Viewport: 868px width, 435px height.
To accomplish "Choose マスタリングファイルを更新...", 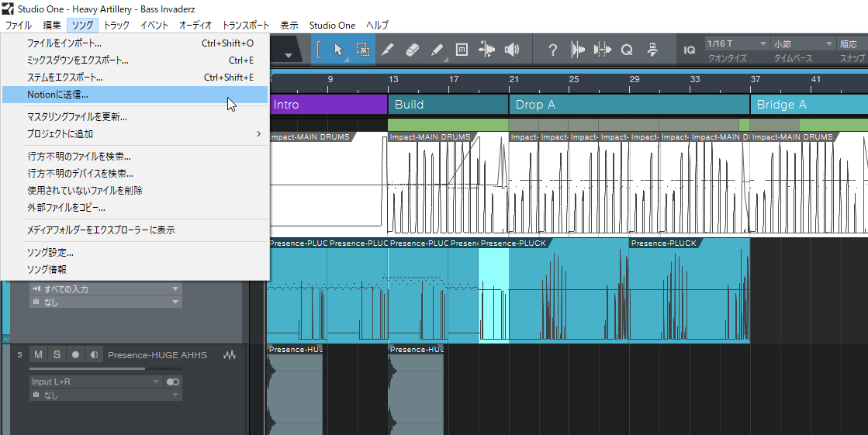I will click(x=135, y=117).
